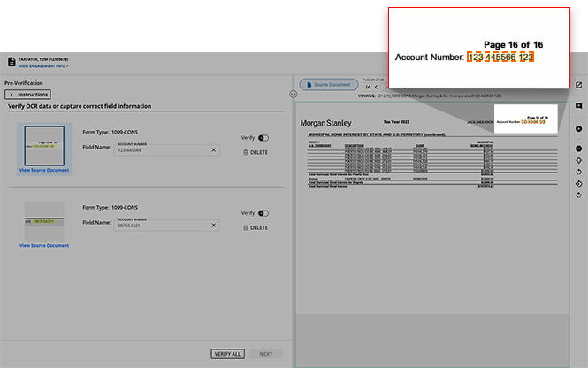Rotate document using the bottom rotate icon
This screenshot has height=368, width=588.
pyautogui.click(x=578, y=195)
